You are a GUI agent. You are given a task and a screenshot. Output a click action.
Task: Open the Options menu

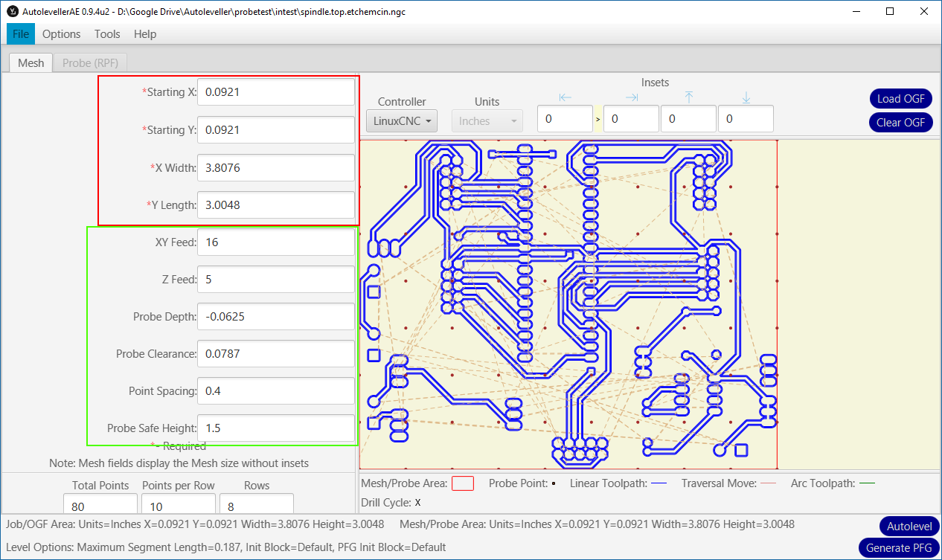61,34
